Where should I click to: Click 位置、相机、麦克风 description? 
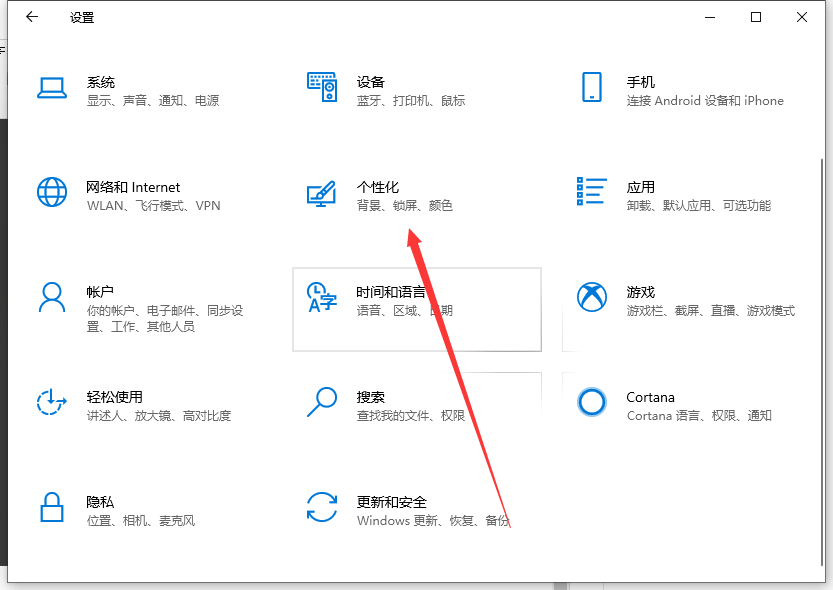[141, 520]
